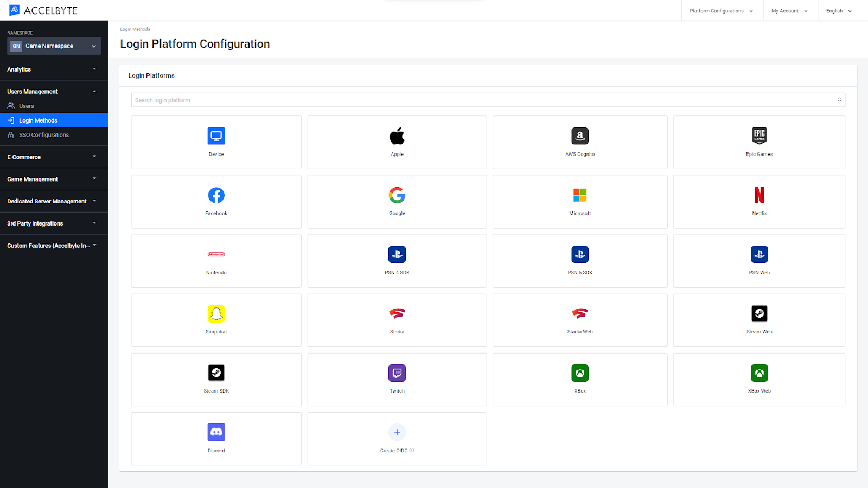Choose the PSN Web icon
Image resolution: width=868 pixels, height=488 pixels.
(759, 254)
